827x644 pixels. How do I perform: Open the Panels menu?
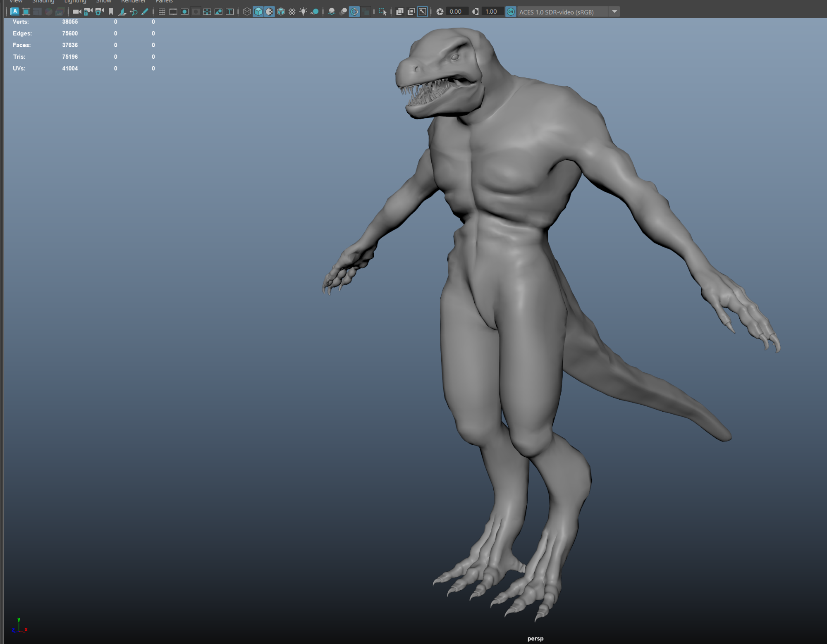point(164,2)
